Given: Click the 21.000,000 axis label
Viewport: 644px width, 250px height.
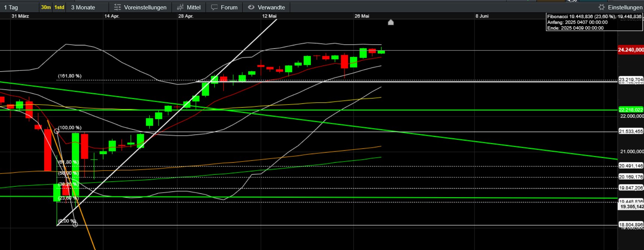Looking at the screenshot, I should (x=632, y=151).
